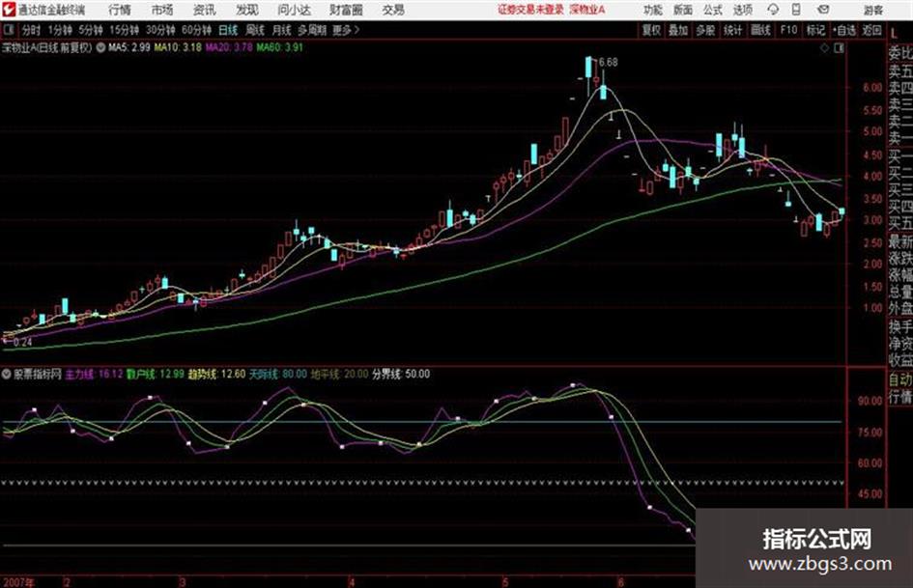Expand the 更多 > period options
This screenshot has height=588, width=913.
(x=346, y=30)
